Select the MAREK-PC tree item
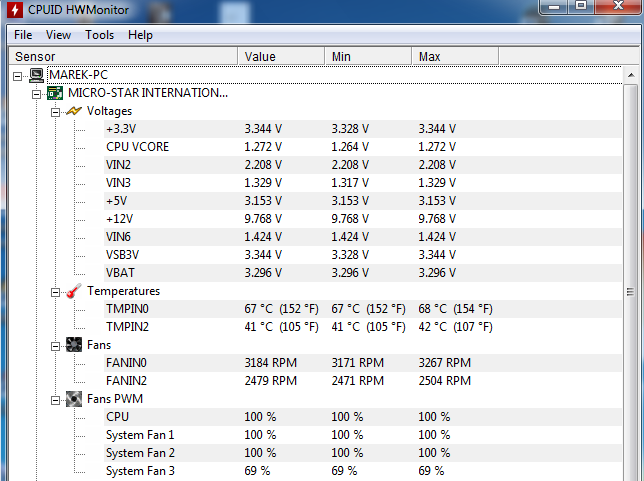644x481 pixels. click(x=78, y=75)
